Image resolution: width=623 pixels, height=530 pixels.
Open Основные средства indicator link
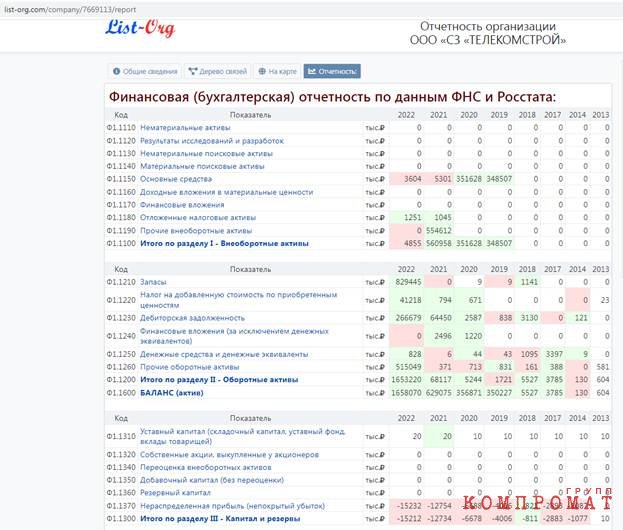tap(176, 179)
